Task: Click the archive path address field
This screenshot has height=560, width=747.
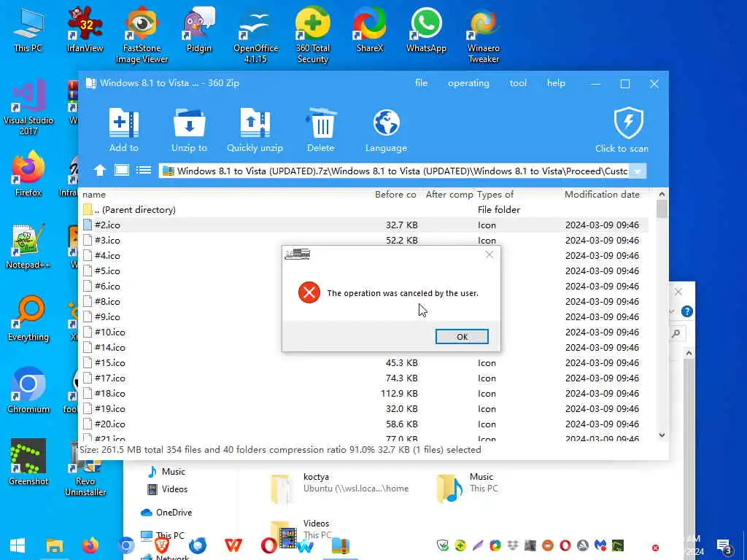Action: (x=395, y=171)
